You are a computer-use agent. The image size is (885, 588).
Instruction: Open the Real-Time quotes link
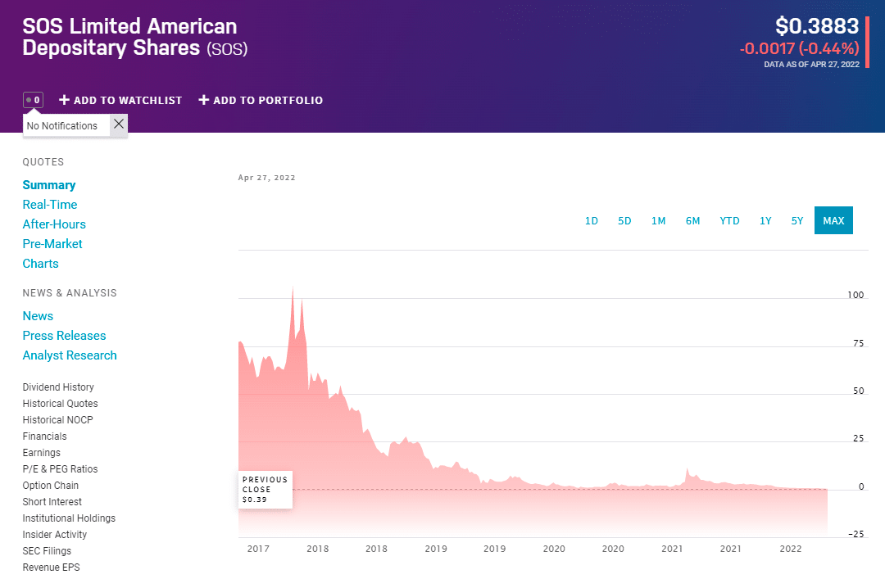(50, 205)
